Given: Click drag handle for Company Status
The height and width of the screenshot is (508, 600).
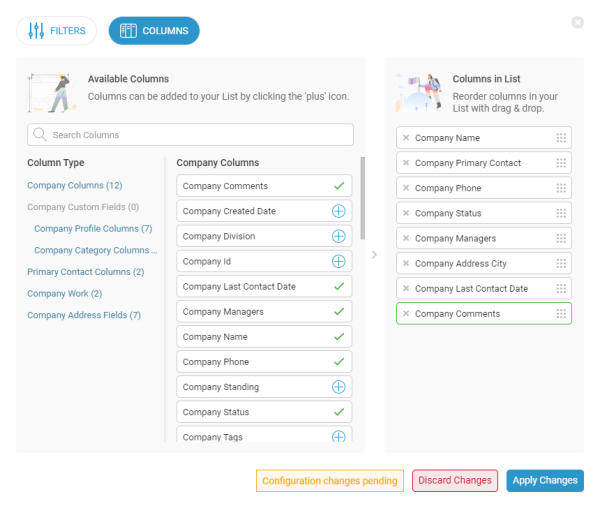Looking at the screenshot, I should point(561,213).
